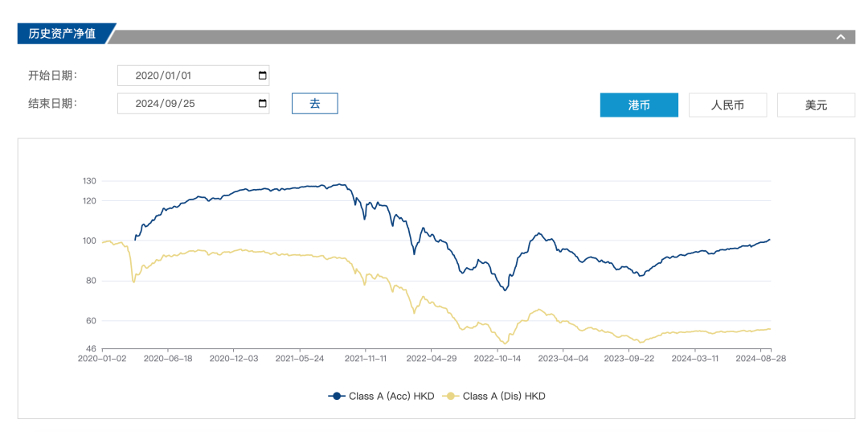Screen dimensions: 868x432
Task: Click the 2020-01-02 x-axis label
Action: (102, 358)
